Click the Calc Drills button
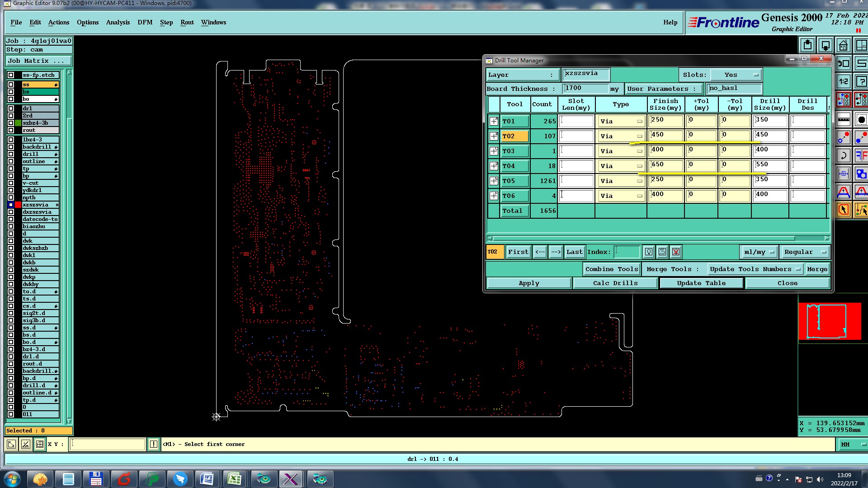The height and width of the screenshot is (488, 868). click(615, 283)
